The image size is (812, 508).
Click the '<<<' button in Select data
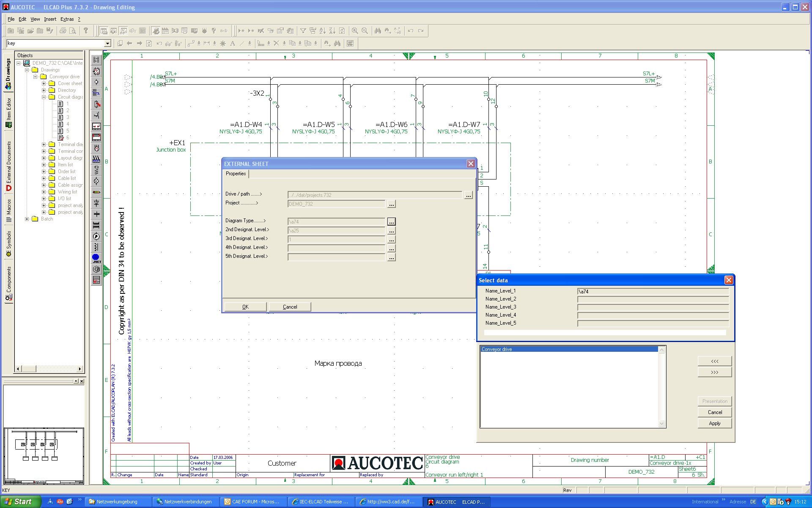(x=715, y=361)
